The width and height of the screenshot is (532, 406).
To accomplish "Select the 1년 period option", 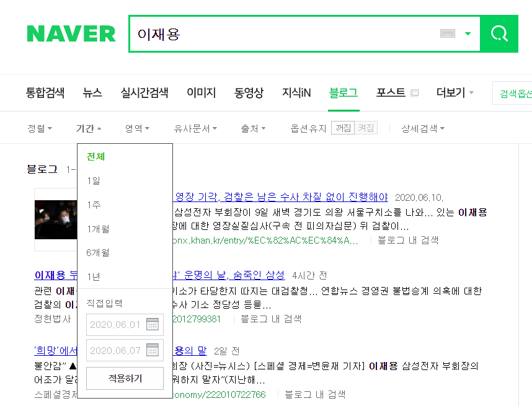I will click(93, 276).
